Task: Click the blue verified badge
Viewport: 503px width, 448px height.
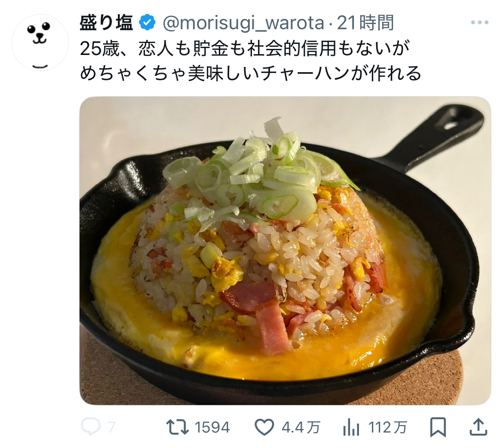Action: (147, 22)
